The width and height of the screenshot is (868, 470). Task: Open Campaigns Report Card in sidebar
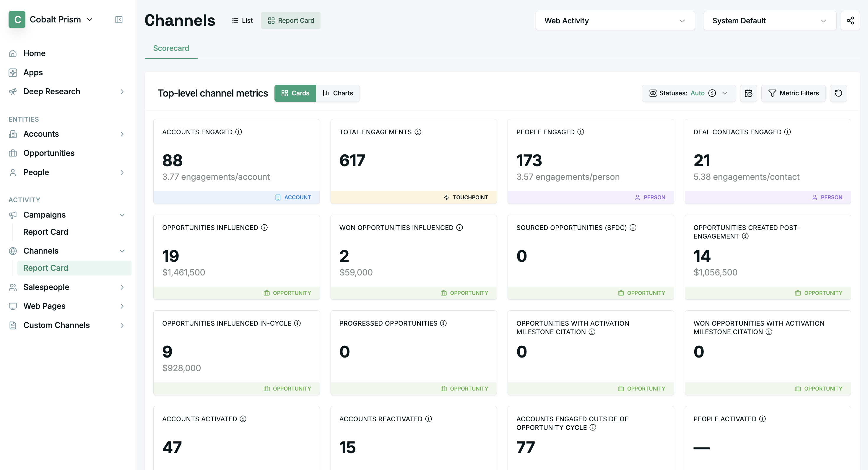[x=45, y=232]
